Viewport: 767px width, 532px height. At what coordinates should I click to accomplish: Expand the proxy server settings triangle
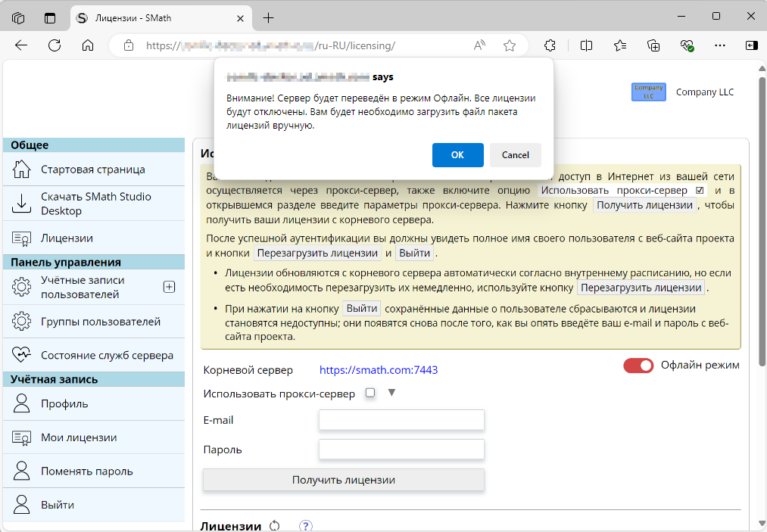(x=391, y=393)
